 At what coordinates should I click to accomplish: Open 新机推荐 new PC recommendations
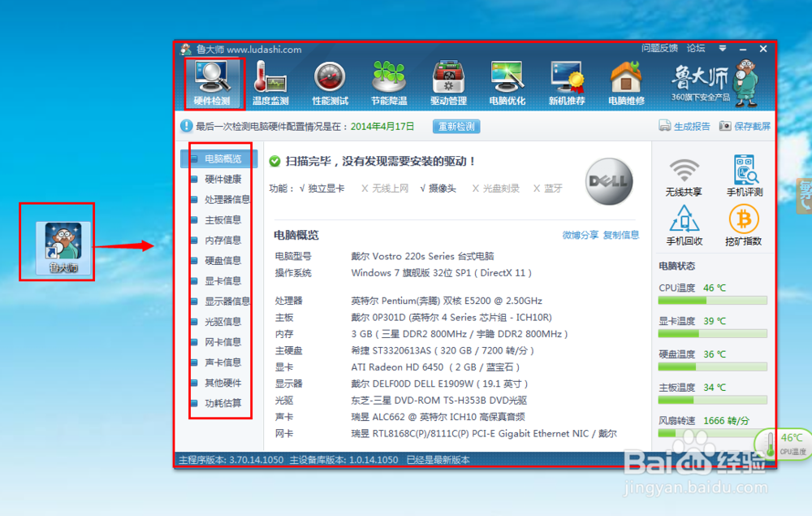(567, 83)
